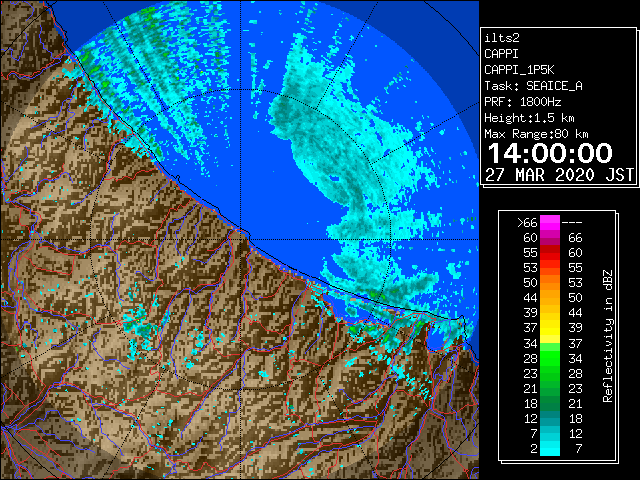Click the light orange 44–50 dBZ swatch
Viewport: 640px width, 480px height.
(x=550, y=298)
